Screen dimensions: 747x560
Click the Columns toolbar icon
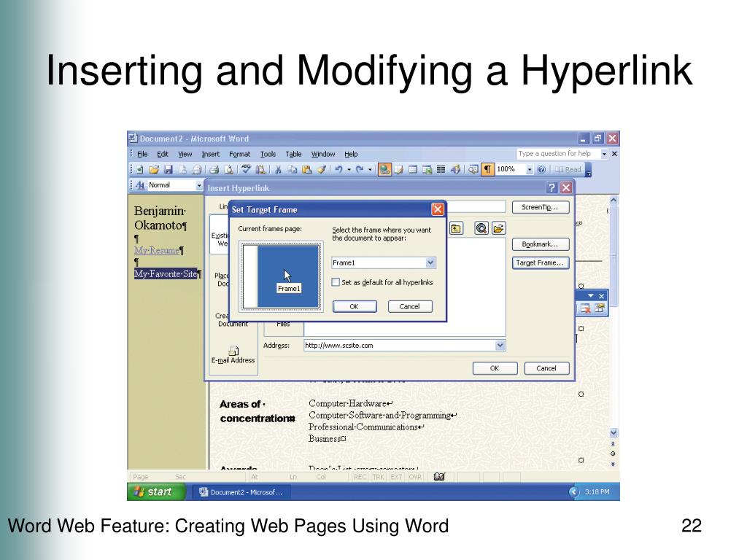[x=441, y=169]
